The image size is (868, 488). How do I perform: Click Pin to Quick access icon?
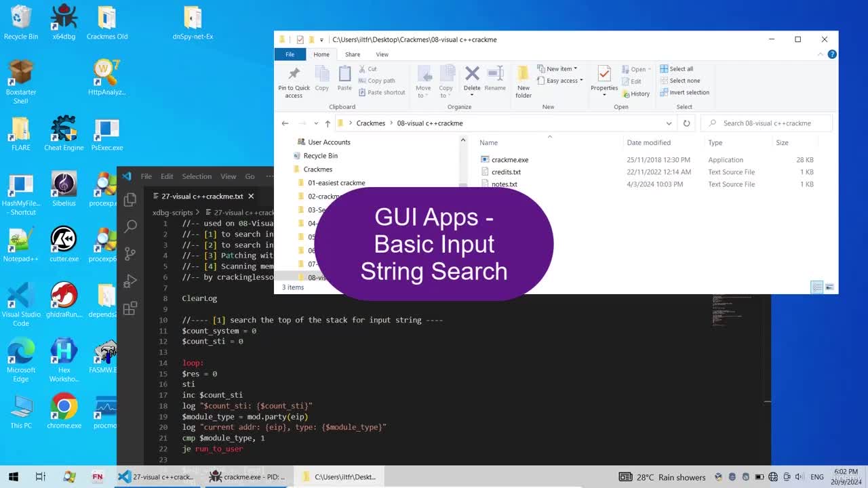click(x=294, y=82)
